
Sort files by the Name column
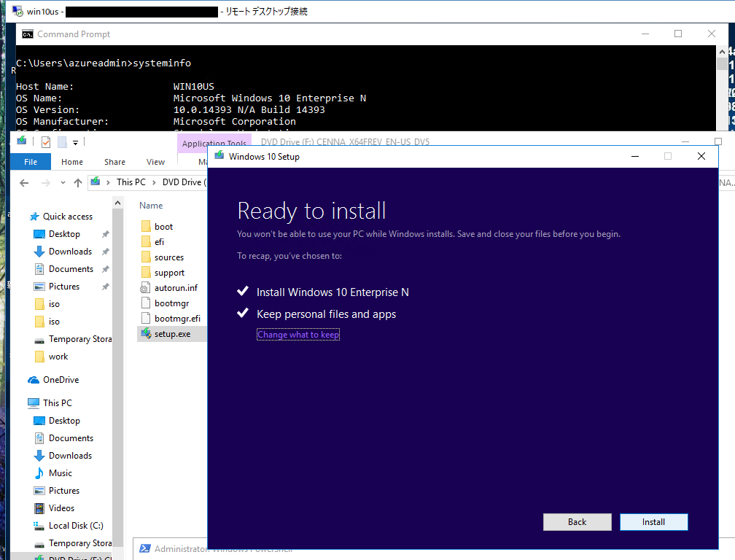coord(151,205)
